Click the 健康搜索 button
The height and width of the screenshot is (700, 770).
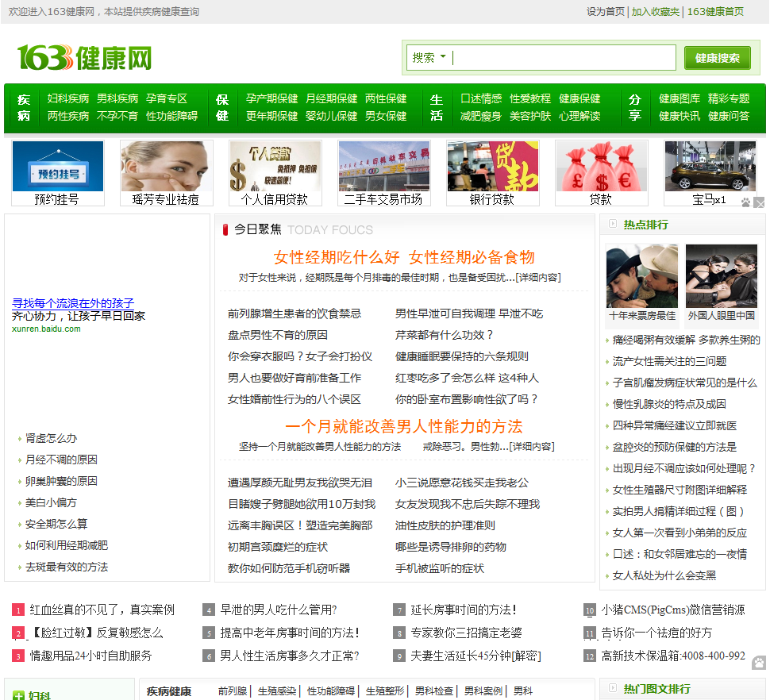point(717,58)
